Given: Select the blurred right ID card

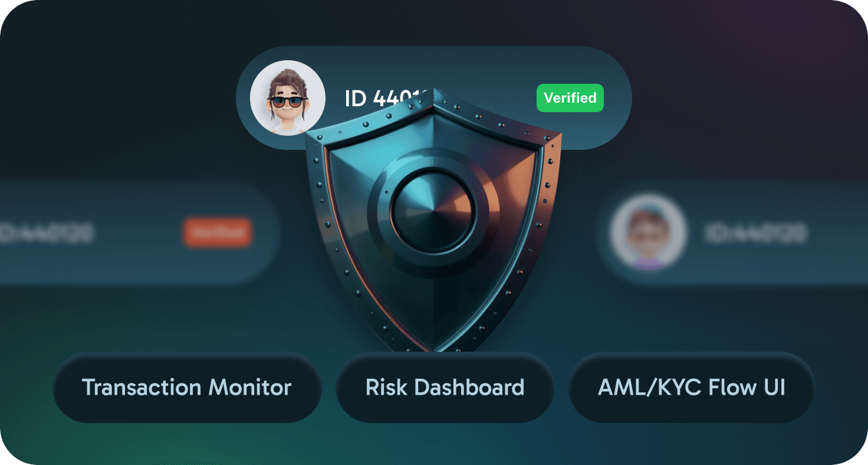Looking at the screenshot, I should [826, 260].
